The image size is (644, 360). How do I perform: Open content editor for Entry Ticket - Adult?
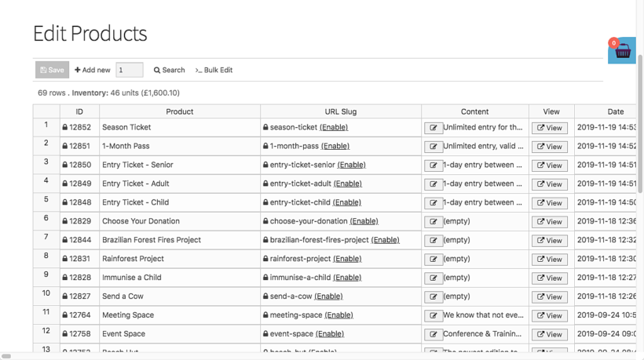click(x=434, y=184)
